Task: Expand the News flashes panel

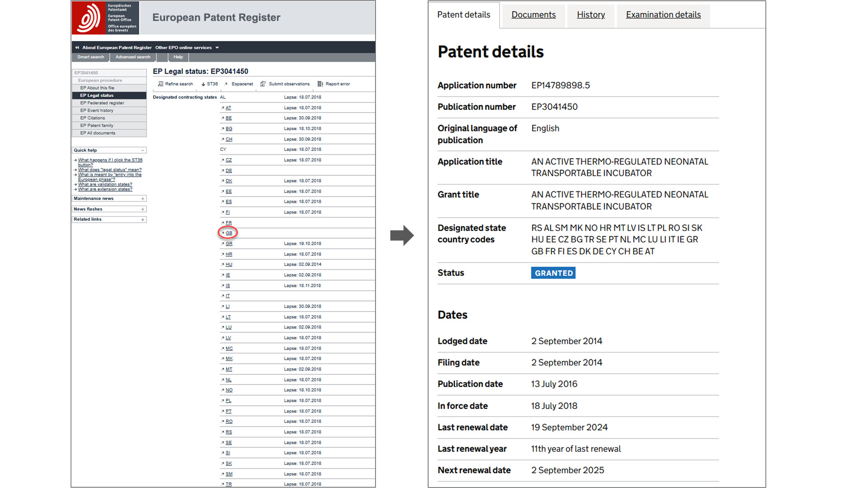Action: 143,209
